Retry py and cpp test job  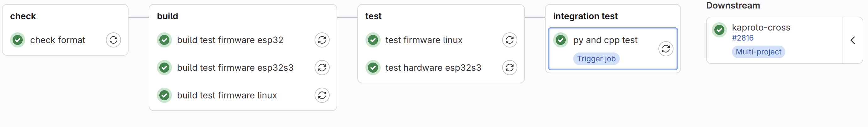[x=666, y=49]
